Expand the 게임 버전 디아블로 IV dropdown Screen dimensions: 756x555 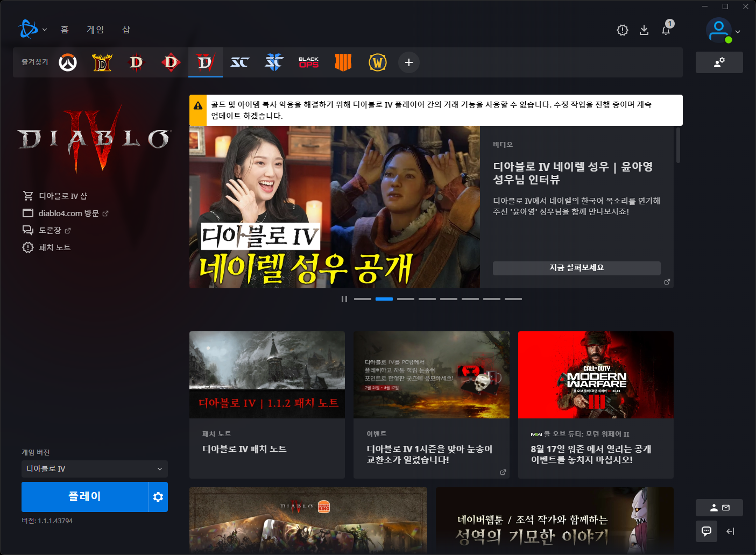click(x=95, y=469)
